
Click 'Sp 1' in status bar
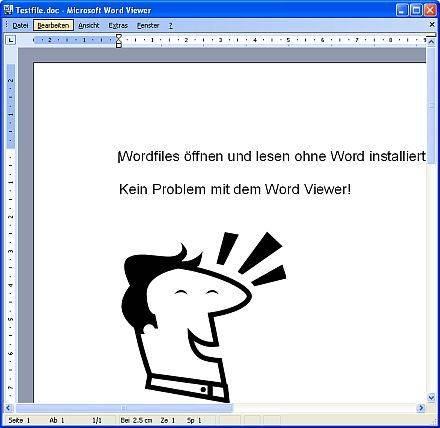(194, 420)
